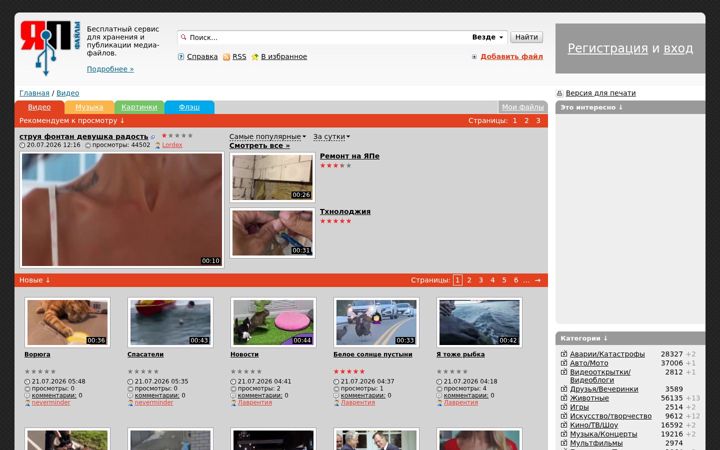This screenshot has height=450, width=720.
Task: Go to page 3 of Рекомендуем к просмотру
Action: click(x=538, y=120)
